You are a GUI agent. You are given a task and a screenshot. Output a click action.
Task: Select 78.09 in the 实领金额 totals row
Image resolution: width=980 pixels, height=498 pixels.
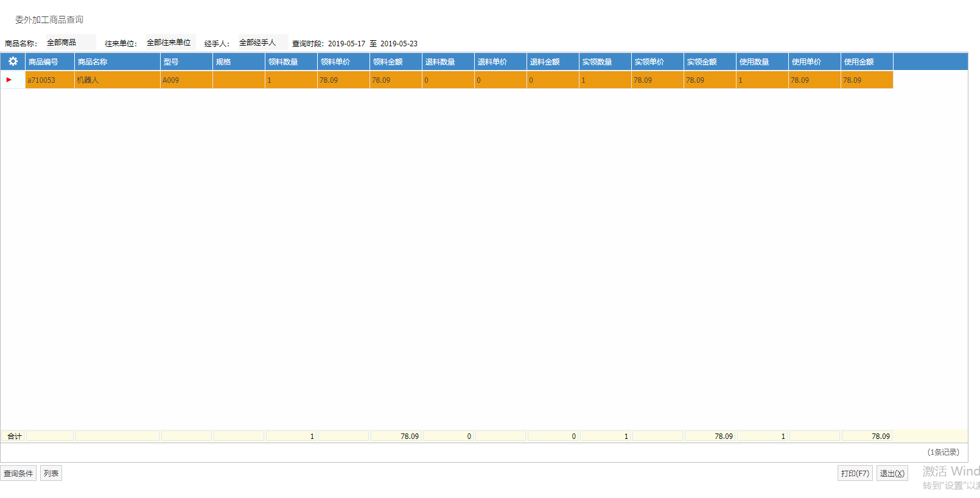pyautogui.click(x=710, y=436)
